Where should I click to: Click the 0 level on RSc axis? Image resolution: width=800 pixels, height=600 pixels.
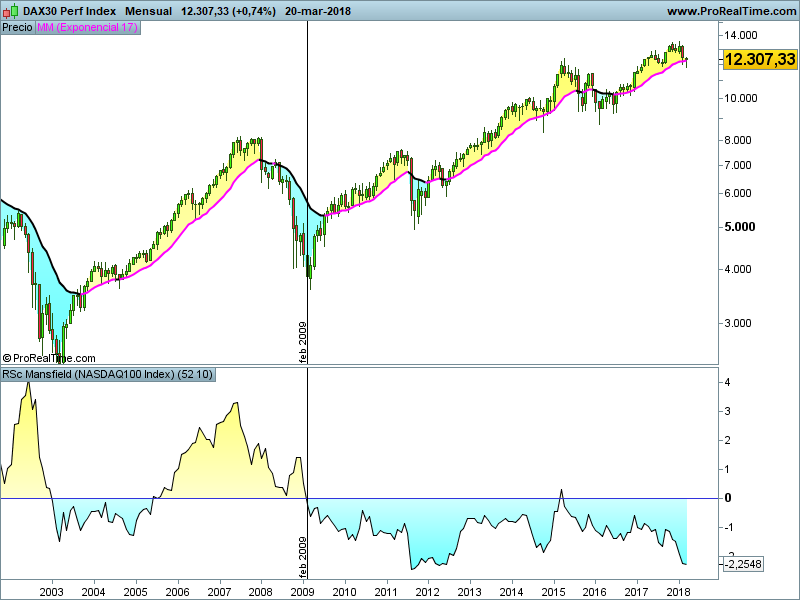tap(727, 498)
